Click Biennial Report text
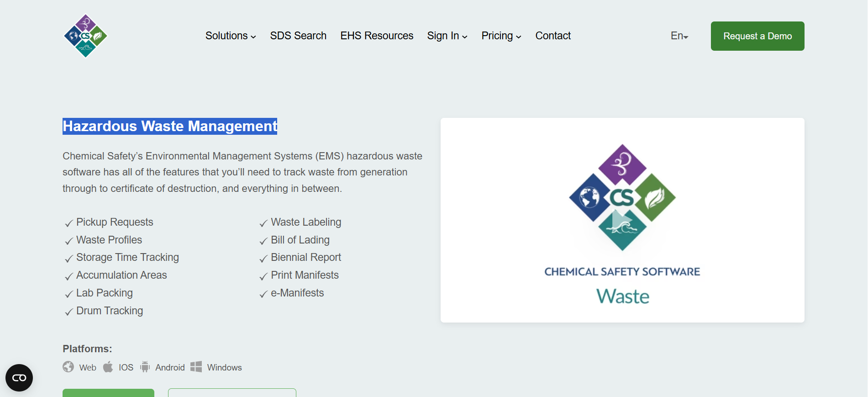 click(306, 257)
